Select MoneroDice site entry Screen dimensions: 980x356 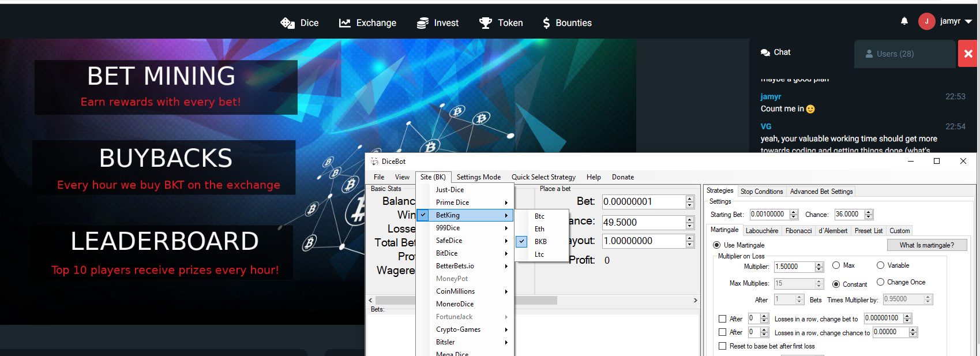[465, 304]
